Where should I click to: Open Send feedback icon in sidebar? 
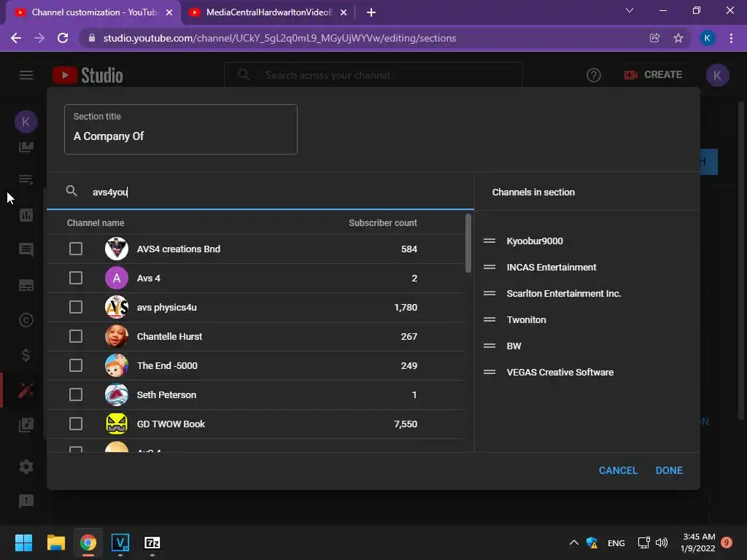pos(26,501)
